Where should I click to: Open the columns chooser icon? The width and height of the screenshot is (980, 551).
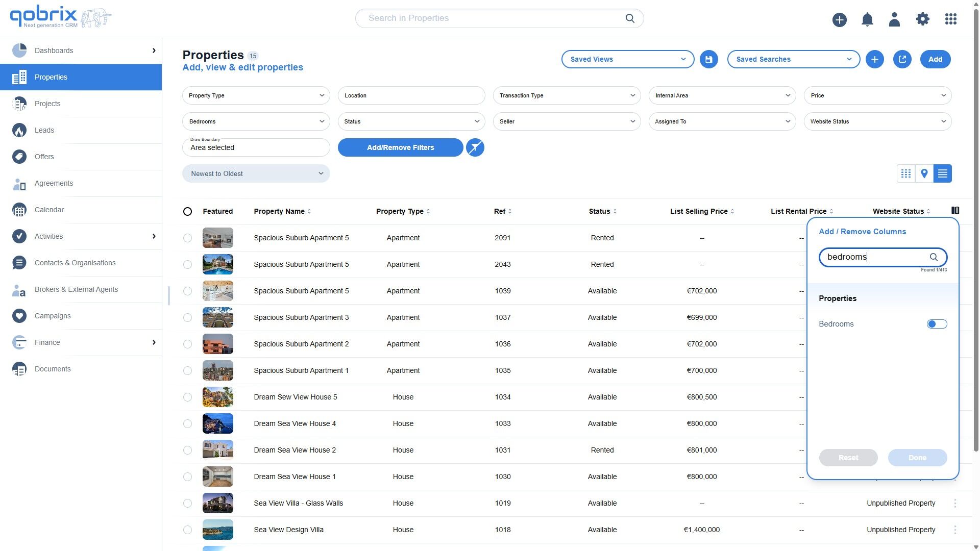tap(955, 211)
